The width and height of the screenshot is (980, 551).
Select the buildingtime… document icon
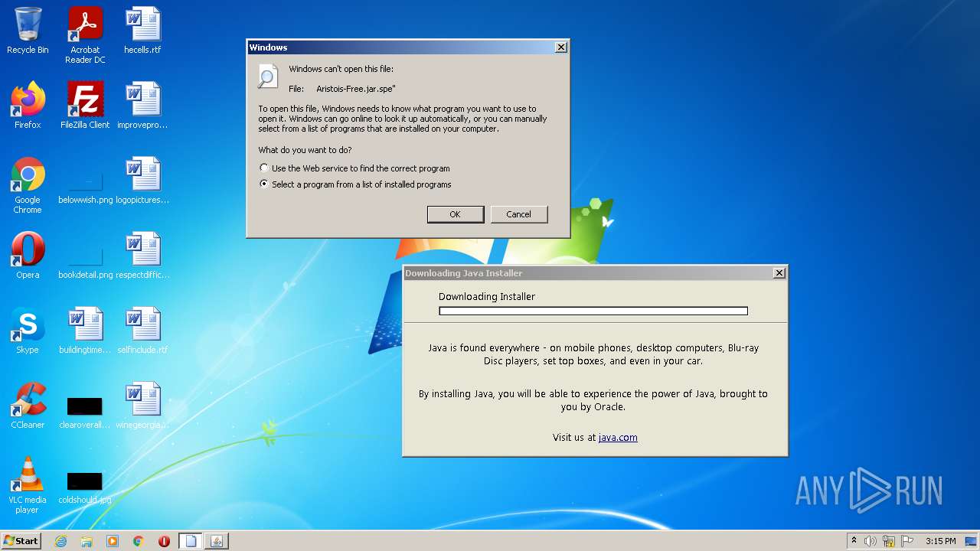pyautogui.click(x=85, y=331)
